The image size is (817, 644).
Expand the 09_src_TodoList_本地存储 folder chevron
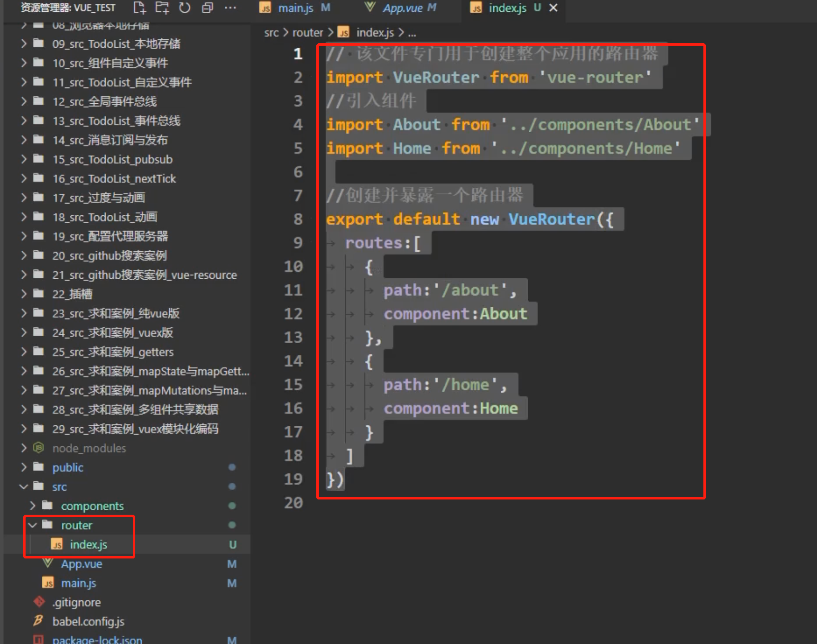(24, 44)
